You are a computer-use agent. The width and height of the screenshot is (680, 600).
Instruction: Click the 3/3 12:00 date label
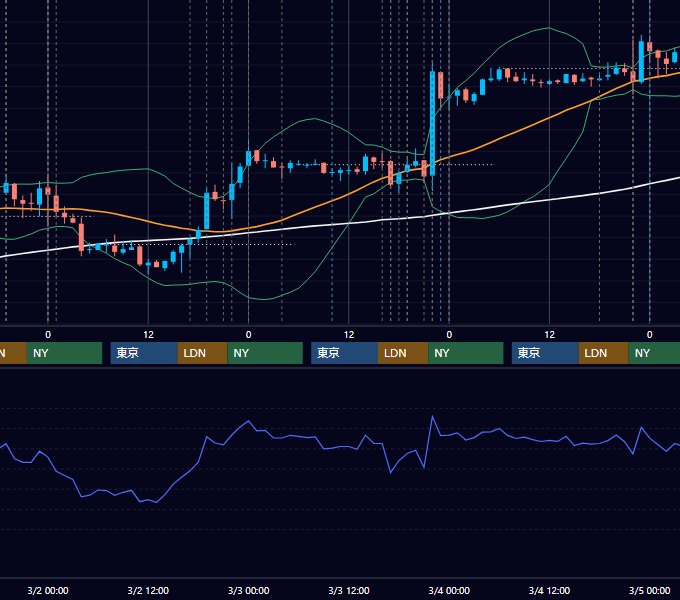(x=349, y=590)
